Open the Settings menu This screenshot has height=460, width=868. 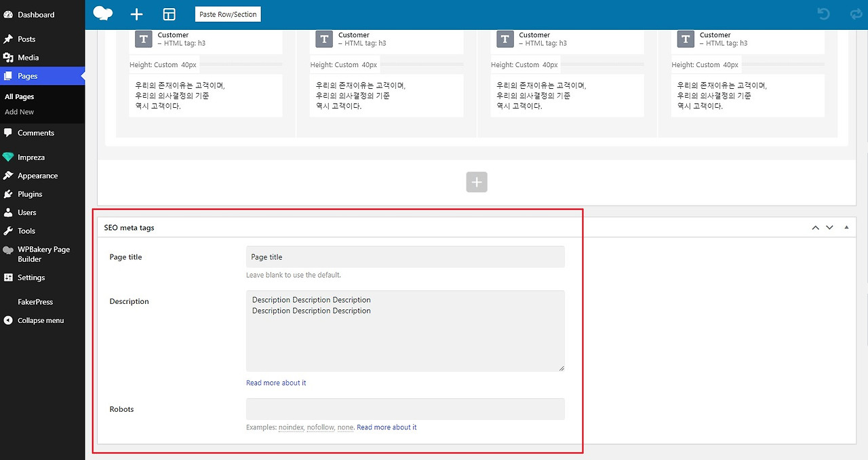point(31,277)
